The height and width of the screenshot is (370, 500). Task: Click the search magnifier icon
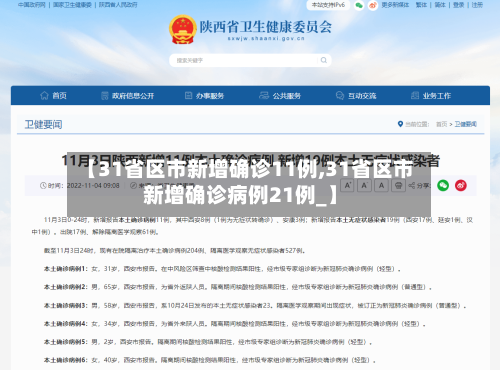324,60
